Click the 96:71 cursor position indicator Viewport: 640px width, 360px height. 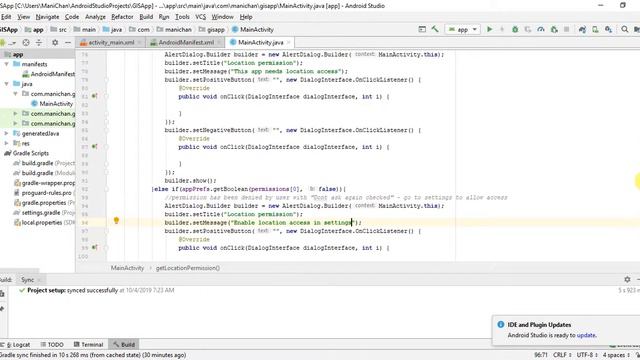pos(540,355)
